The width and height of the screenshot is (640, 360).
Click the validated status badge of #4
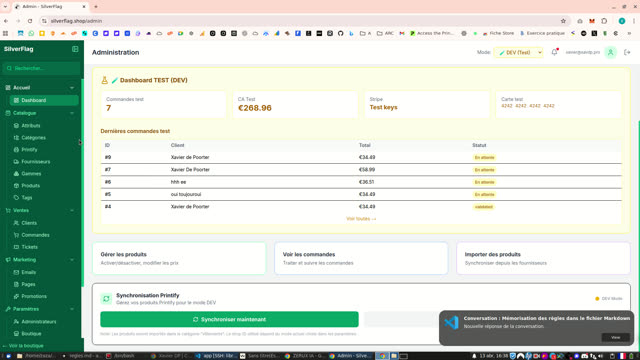(484, 207)
